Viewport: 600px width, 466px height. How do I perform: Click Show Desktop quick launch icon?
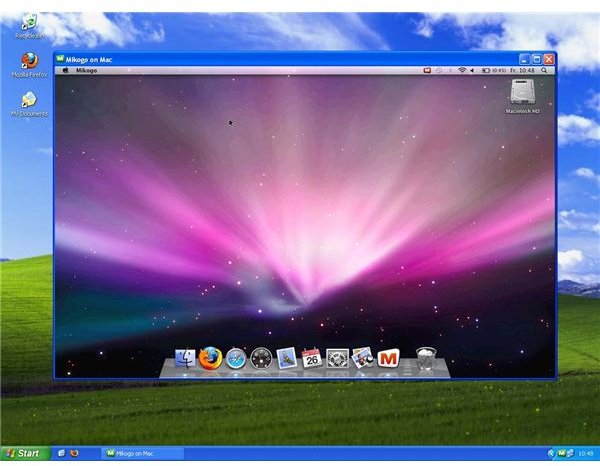tap(61, 453)
